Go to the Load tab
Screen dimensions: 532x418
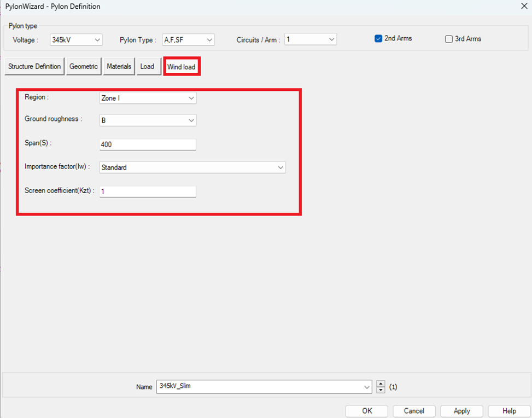click(147, 66)
